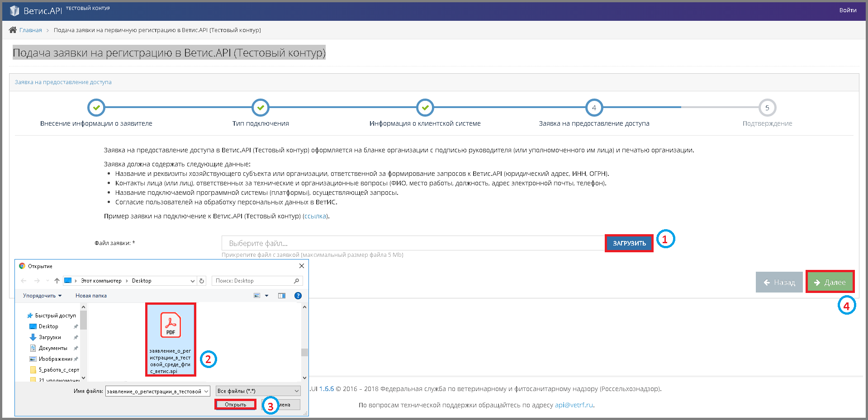Open the recent locations dropdown arrow
This screenshot has height=420, width=868.
click(47, 281)
